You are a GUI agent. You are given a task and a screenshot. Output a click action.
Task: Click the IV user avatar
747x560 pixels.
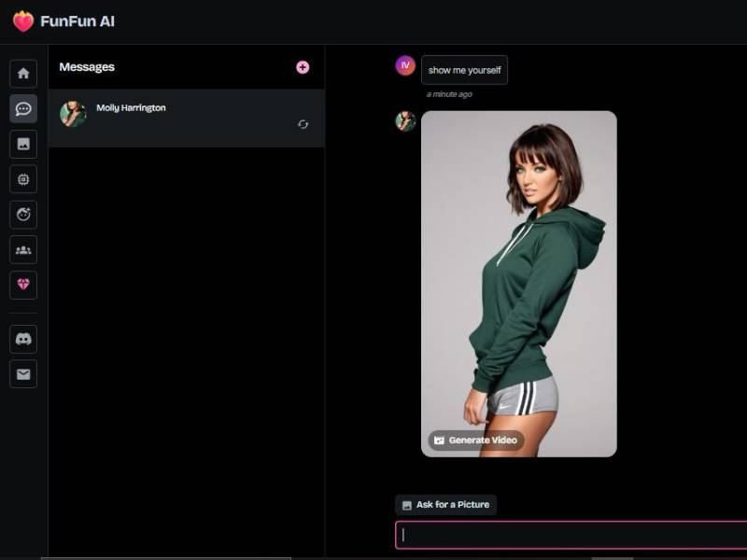pos(404,65)
